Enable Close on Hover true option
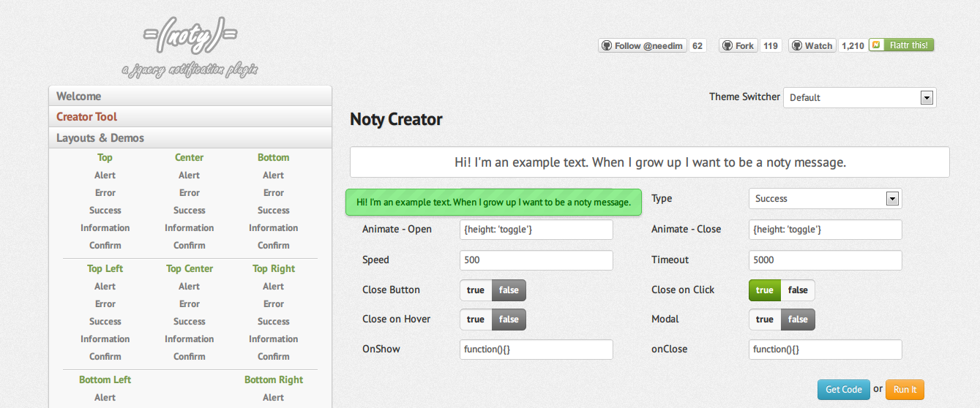The width and height of the screenshot is (980, 408). click(476, 320)
